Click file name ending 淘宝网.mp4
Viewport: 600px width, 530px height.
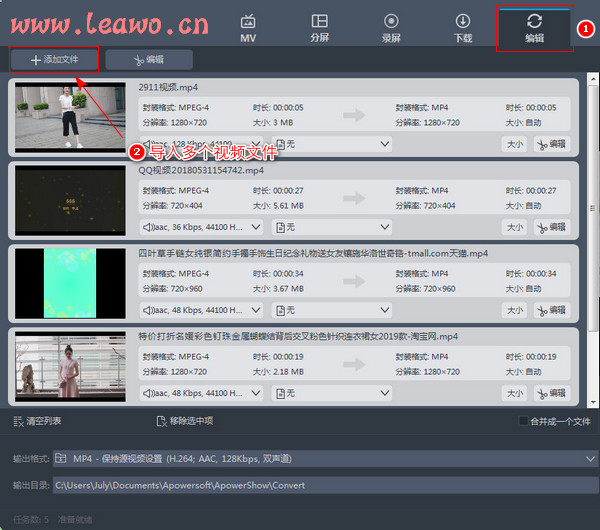click(x=298, y=336)
